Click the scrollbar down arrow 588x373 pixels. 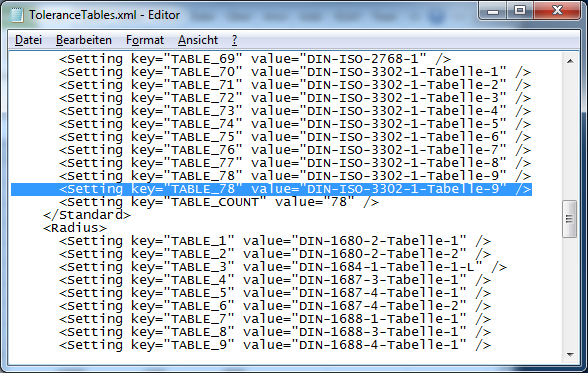coord(570,354)
